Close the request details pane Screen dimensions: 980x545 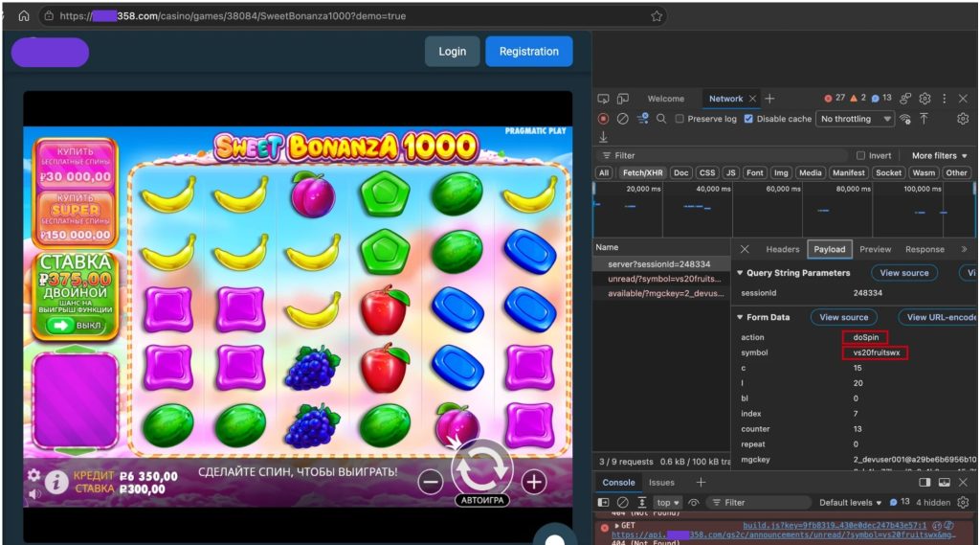tap(745, 249)
